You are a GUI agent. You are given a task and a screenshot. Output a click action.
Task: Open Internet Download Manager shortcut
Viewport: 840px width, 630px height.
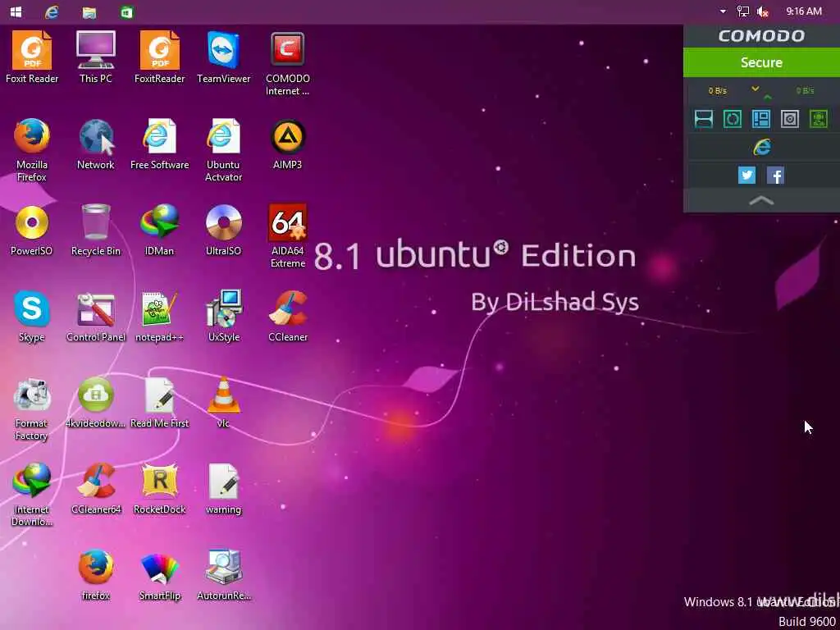pos(32,495)
